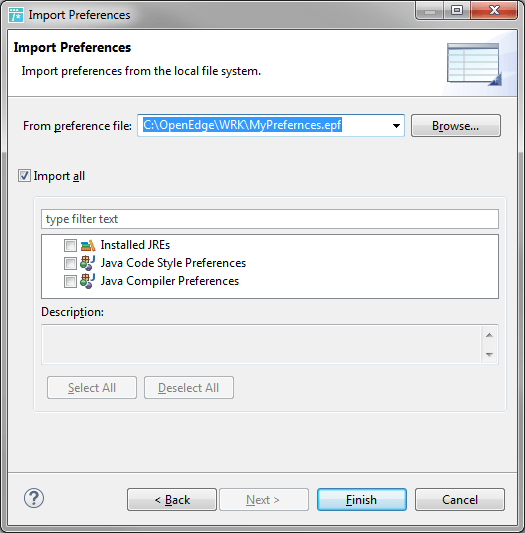Cancel the import wizard
This screenshot has width=525, height=533.
coord(460,500)
